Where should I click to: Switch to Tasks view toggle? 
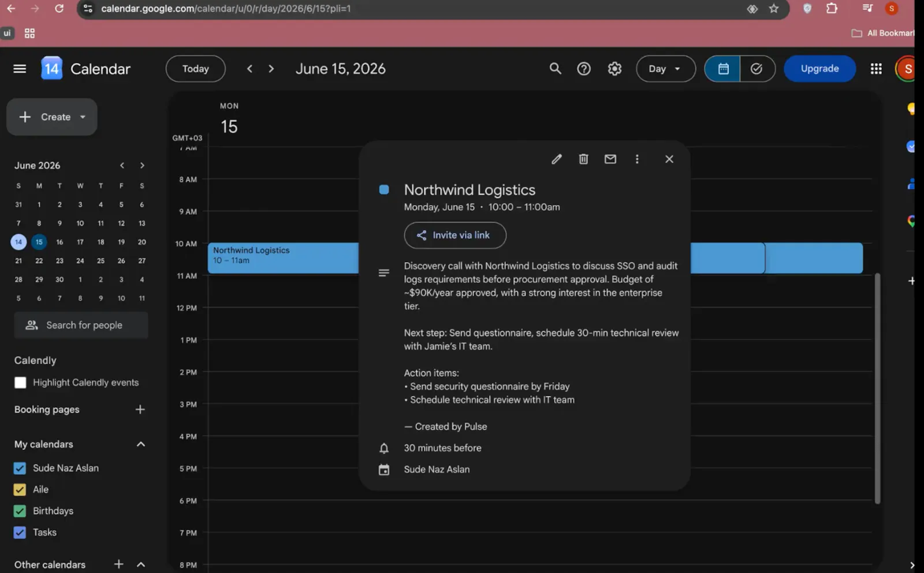pos(757,69)
